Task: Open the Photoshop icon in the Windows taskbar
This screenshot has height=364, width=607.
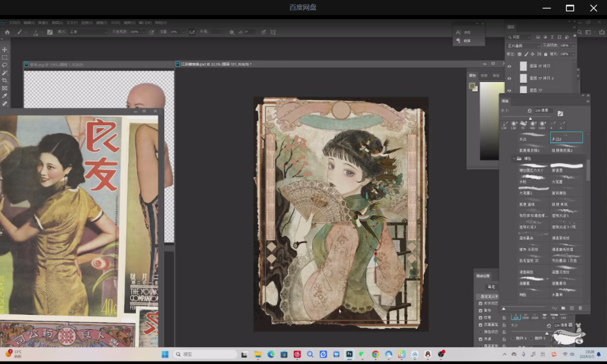Action: click(x=350, y=355)
